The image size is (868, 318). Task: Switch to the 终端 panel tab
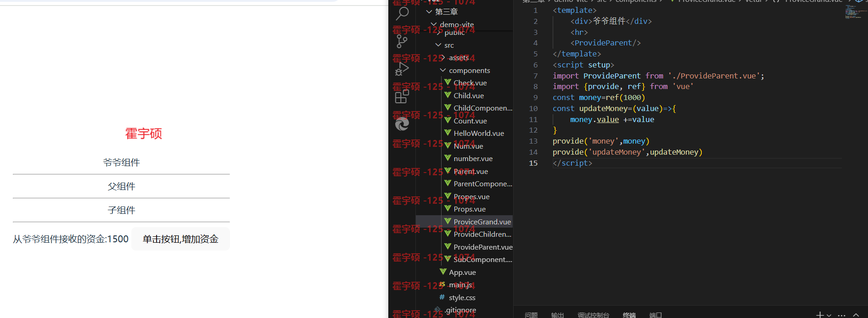[x=629, y=315]
